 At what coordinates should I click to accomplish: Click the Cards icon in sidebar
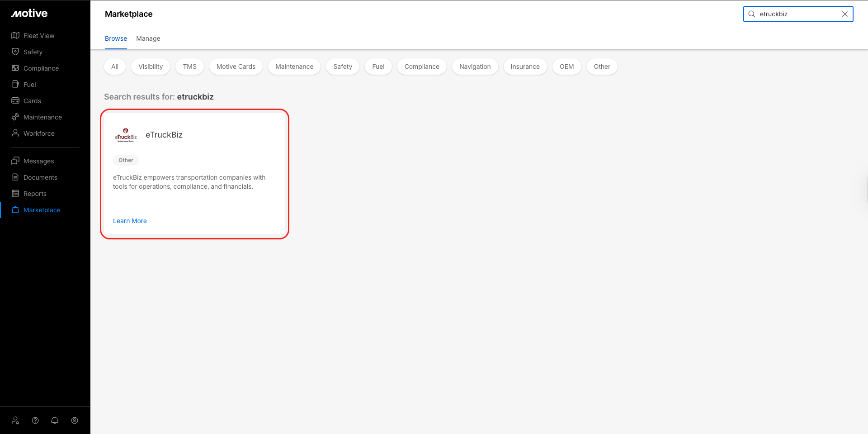[x=15, y=100]
